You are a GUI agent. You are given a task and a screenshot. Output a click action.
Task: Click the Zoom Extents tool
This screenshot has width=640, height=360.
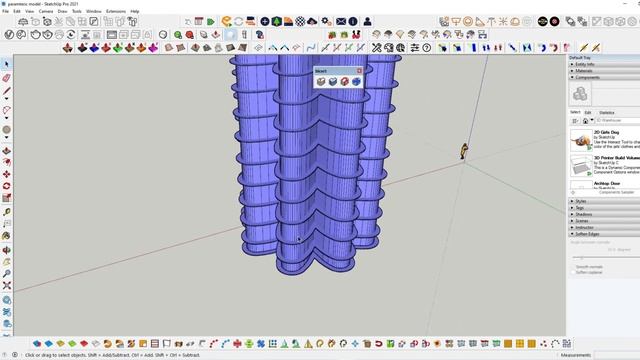[x=7, y=285]
